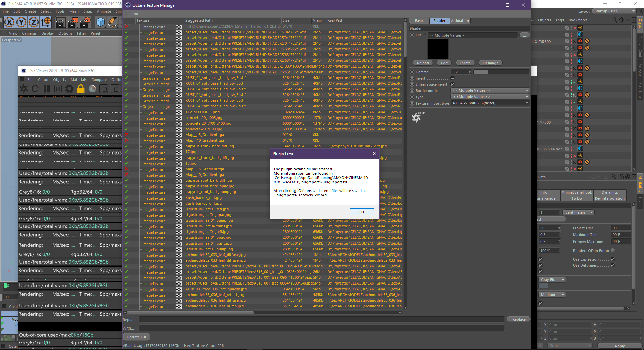Viewport: 644px width, 350px height.
Task: Toggle the clay mode sphere icon
Action: pyautogui.click(x=92, y=89)
